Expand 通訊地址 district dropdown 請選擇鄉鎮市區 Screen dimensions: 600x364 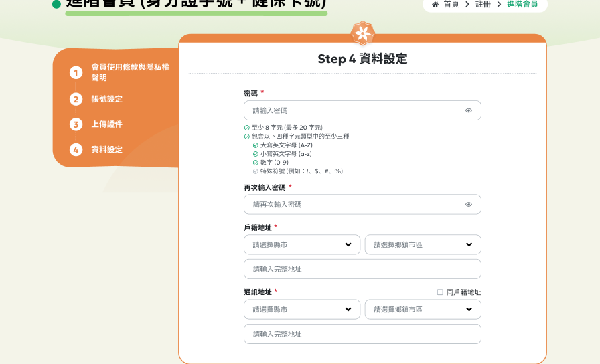click(423, 310)
